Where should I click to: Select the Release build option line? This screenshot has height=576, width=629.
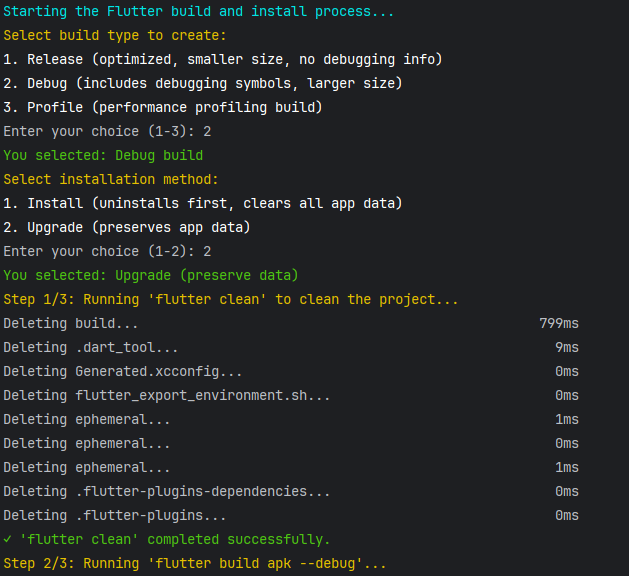click(223, 59)
